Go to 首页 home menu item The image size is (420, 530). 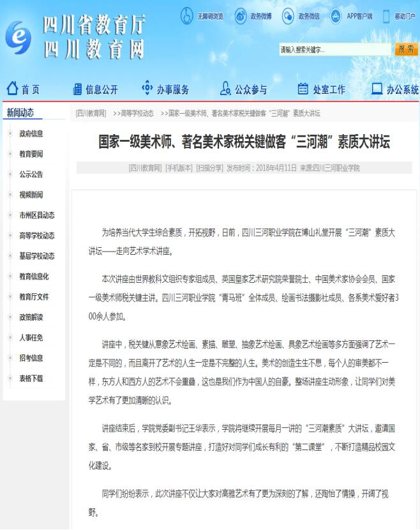23,89
